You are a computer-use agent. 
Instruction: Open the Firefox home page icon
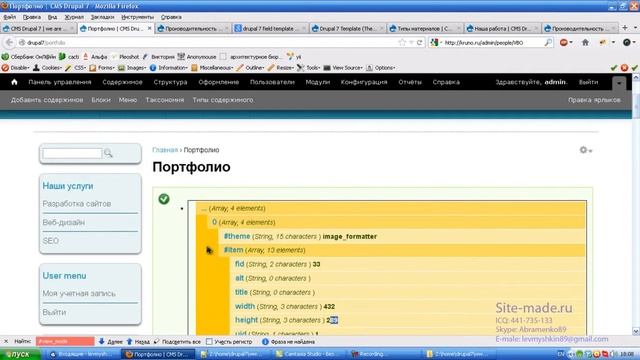pos(585,42)
